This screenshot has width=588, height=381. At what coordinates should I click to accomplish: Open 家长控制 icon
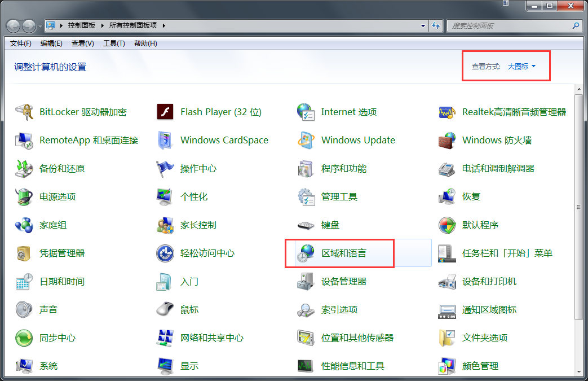click(165, 225)
